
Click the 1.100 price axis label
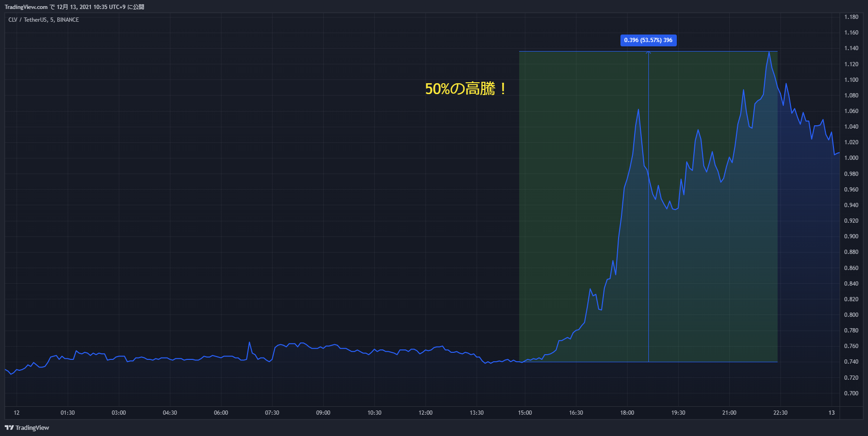851,80
